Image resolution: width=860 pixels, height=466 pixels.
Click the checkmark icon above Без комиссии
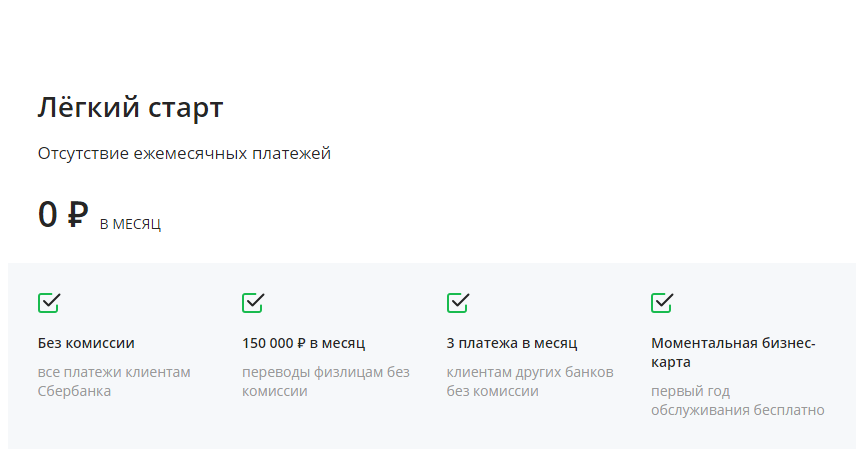[49, 302]
